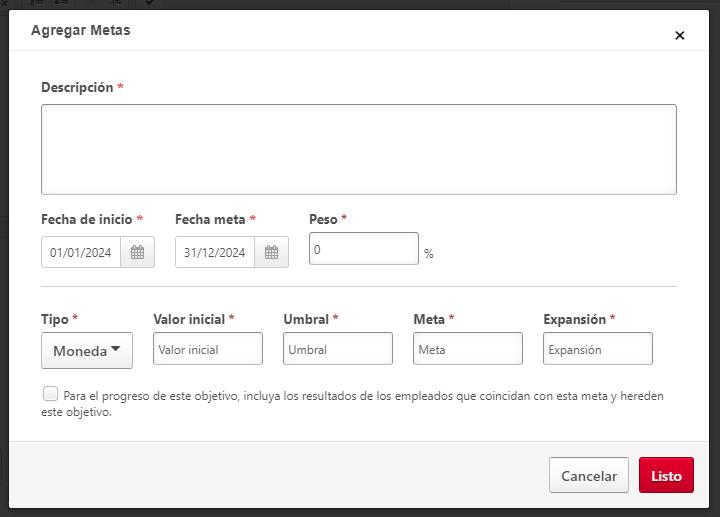
Task: Close the Agregar Metas dialog
Action: tap(680, 36)
